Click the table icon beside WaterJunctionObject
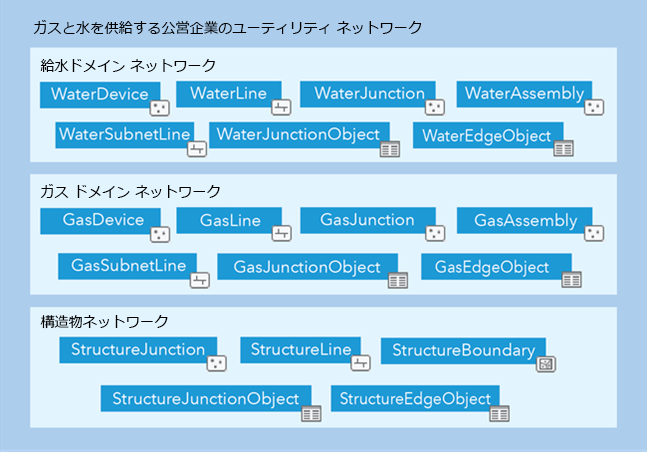This screenshot has height=452, width=647. pos(390,149)
